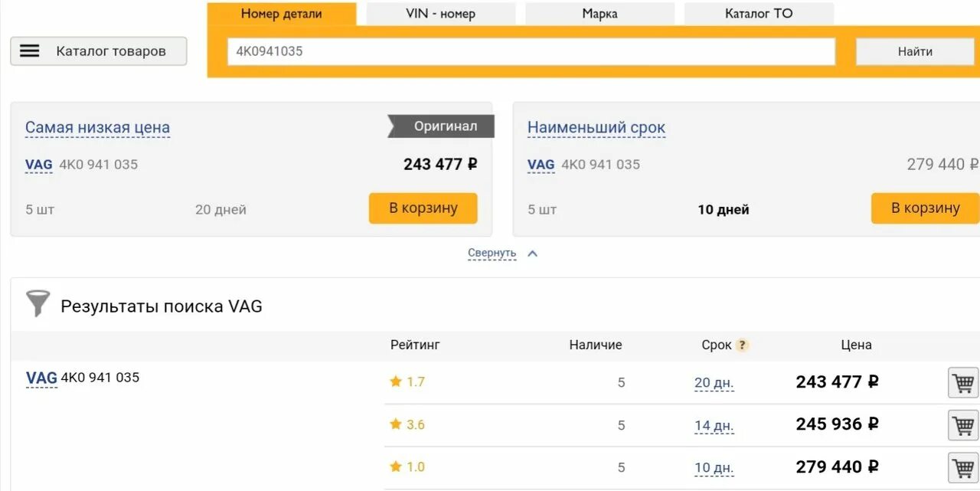Open the Самая низкая цена link
Image resolution: width=980 pixels, height=491 pixels.
coord(97,128)
